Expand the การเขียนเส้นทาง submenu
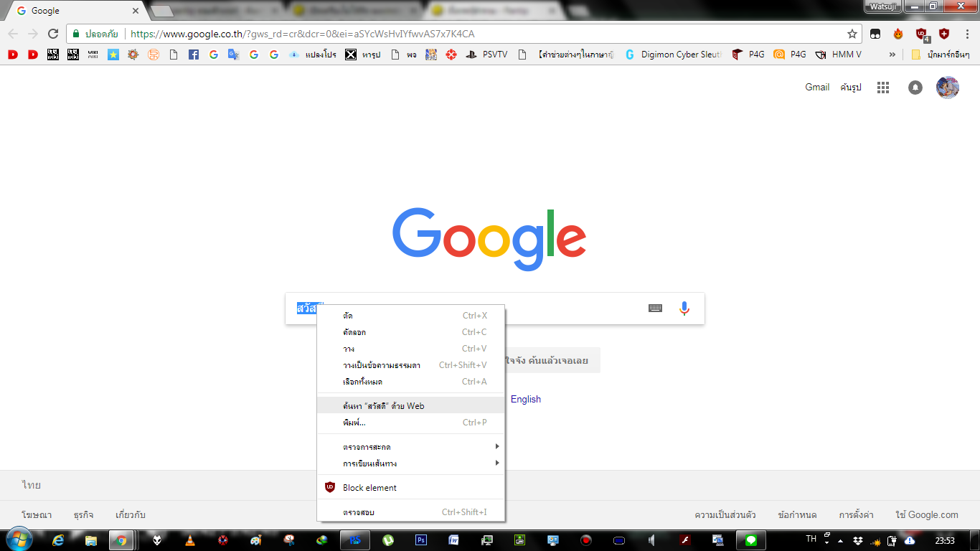The image size is (980, 551). pyautogui.click(x=411, y=463)
